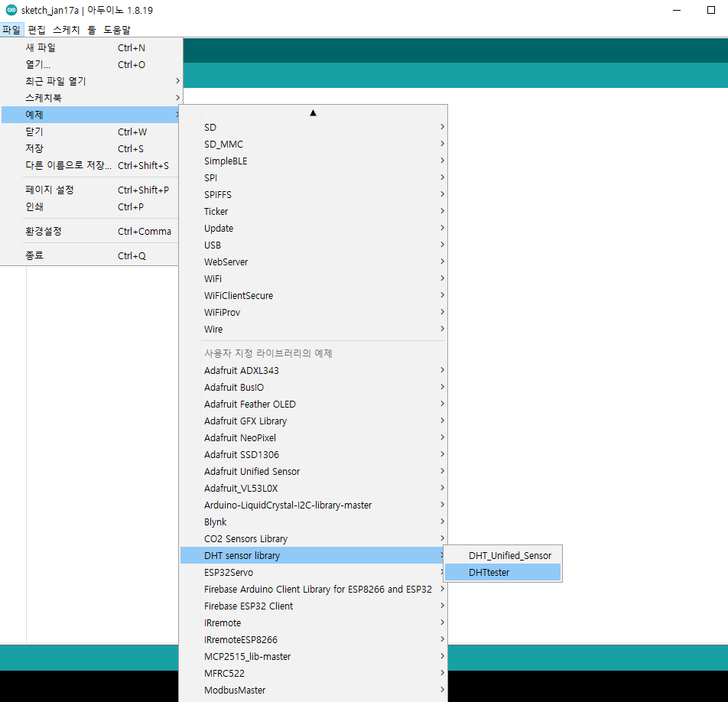728x702 pixels.
Task: Open Adafruit GFX Library examples
Action: coord(314,421)
